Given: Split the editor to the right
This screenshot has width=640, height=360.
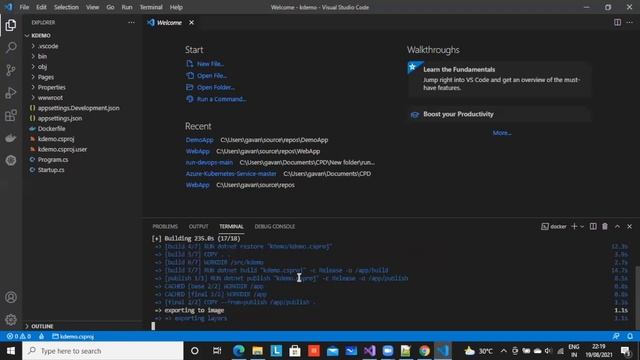Looking at the screenshot, I should pos(618,22).
